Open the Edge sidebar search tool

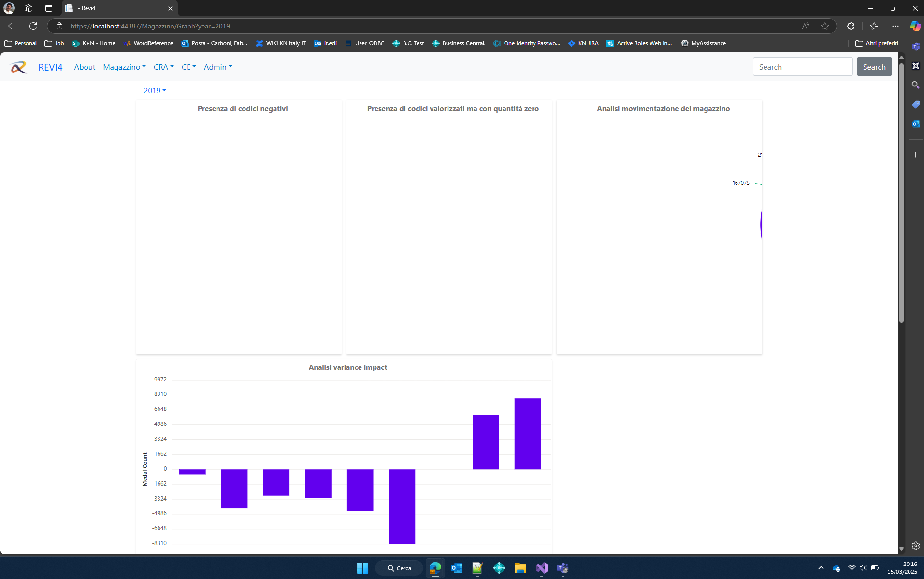[x=916, y=85]
